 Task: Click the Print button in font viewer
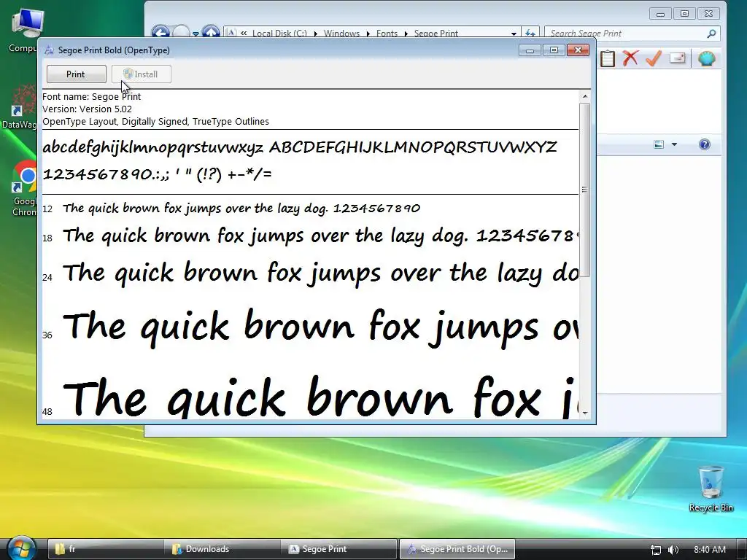[x=76, y=74]
